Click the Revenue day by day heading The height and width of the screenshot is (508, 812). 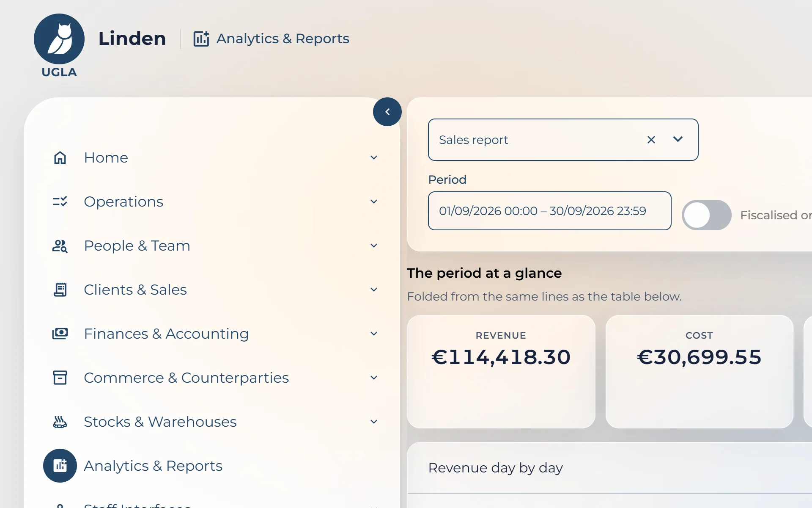(495, 468)
